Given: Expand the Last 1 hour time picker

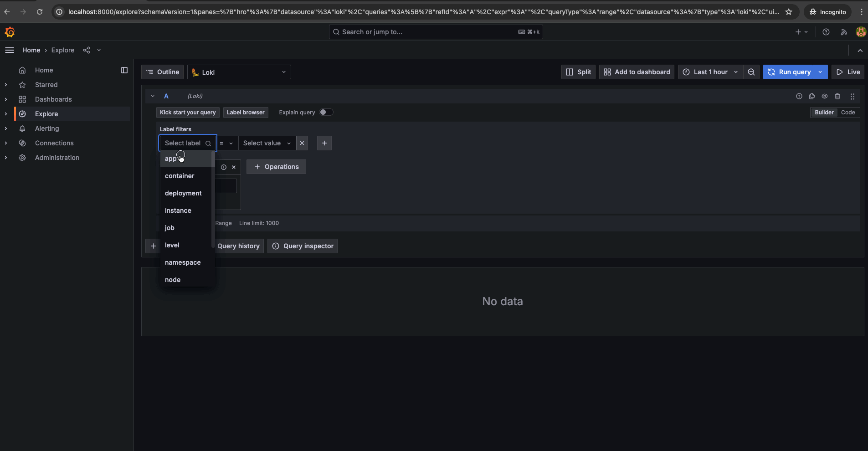Looking at the screenshot, I should pyautogui.click(x=710, y=72).
